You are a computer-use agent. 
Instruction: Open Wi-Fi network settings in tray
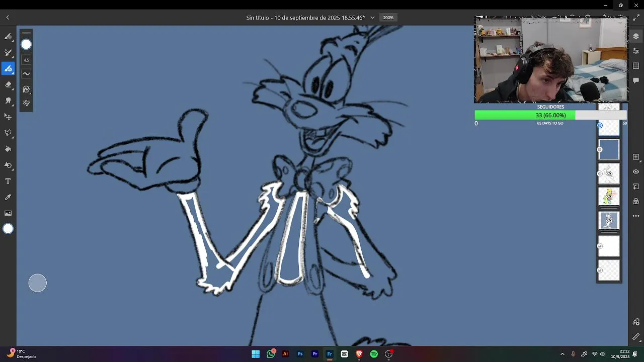(594, 354)
